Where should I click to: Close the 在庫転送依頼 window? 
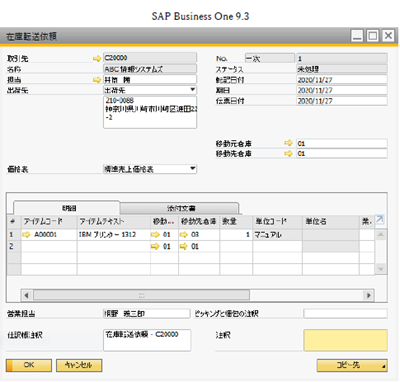388,36
